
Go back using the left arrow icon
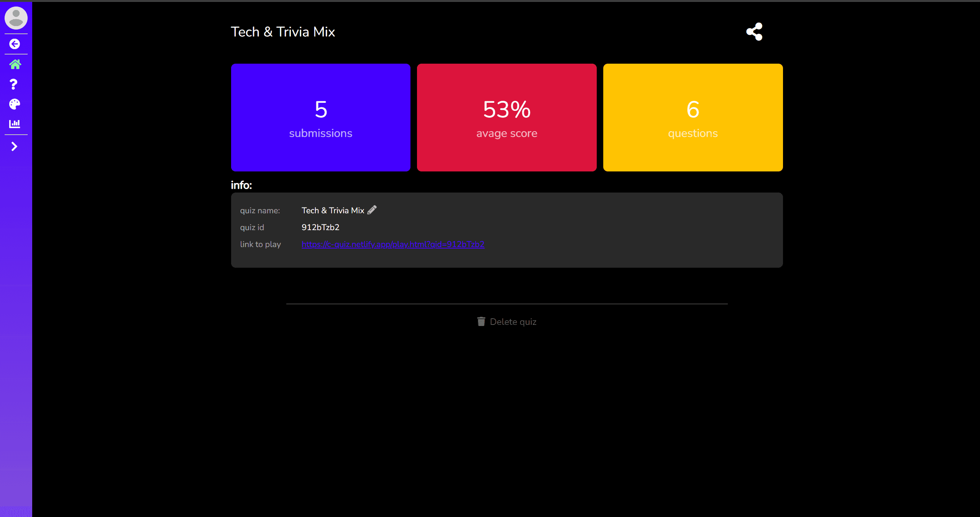click(15, 44)
